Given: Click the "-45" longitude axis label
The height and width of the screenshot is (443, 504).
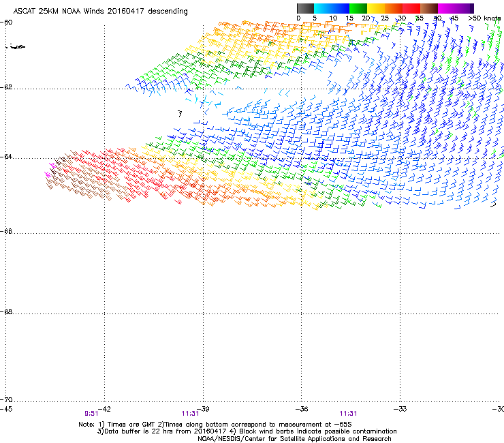Looking at the screenshot, I should click(6, 409).
